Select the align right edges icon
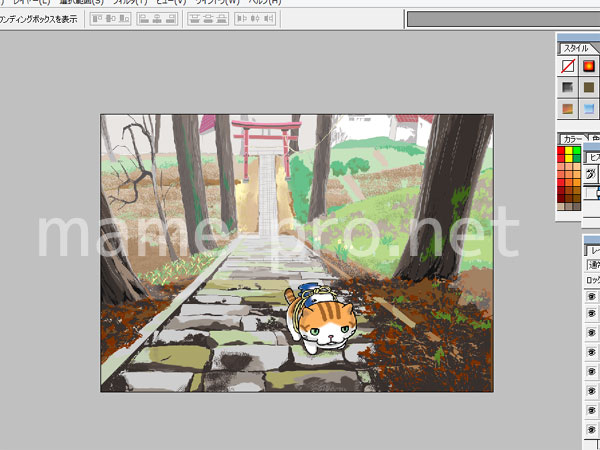 [170, 18]
